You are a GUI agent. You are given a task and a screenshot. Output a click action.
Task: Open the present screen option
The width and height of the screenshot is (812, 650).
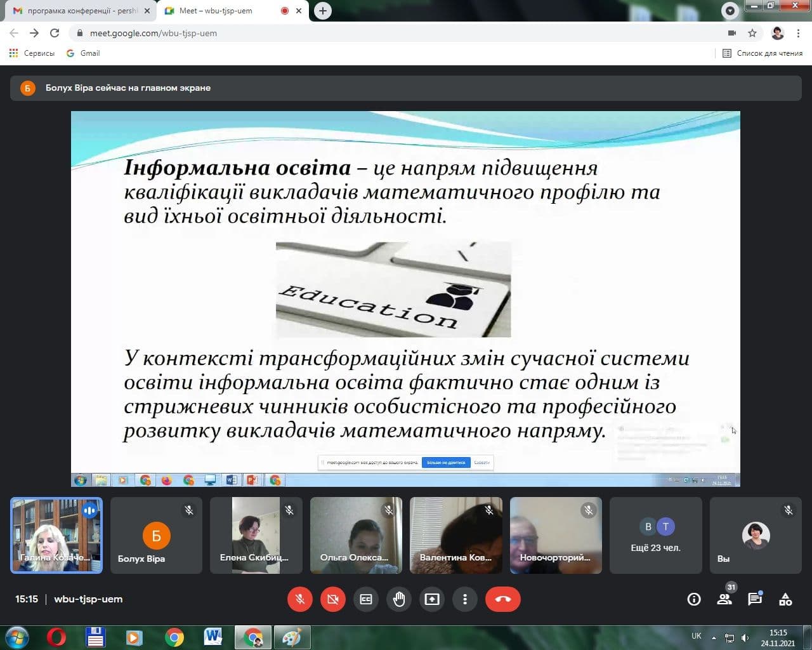pos(432,599)
